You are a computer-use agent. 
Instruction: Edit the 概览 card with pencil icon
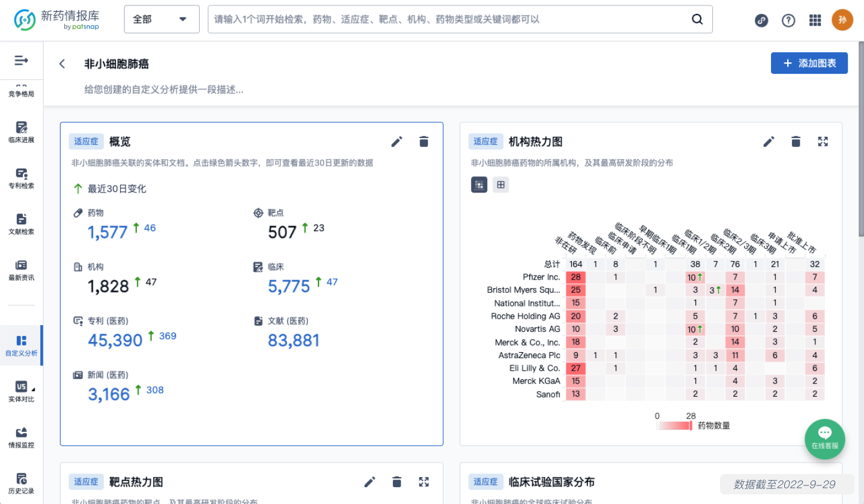pyautogui.click(x=397, y=142)
